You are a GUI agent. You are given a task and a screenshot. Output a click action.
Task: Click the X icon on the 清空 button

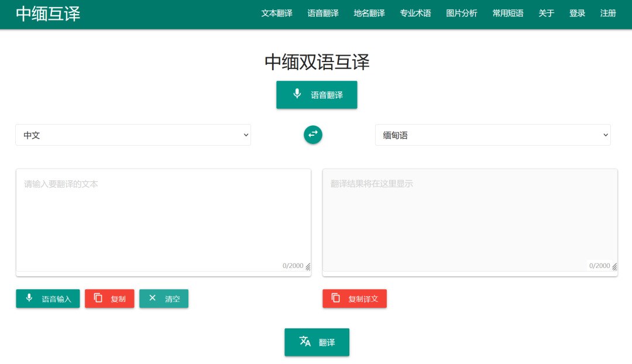point(152,298)
